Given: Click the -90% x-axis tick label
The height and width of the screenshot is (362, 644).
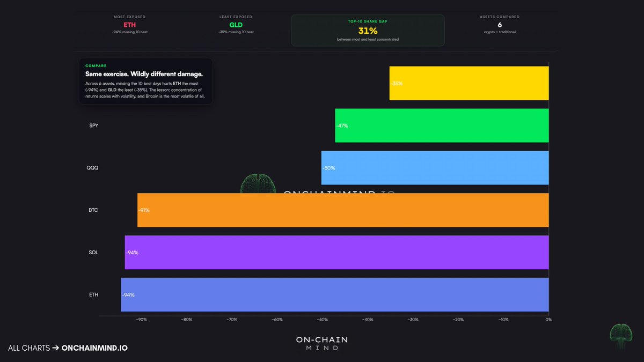Looking at the screenshot, I should (x=141, y=320).
